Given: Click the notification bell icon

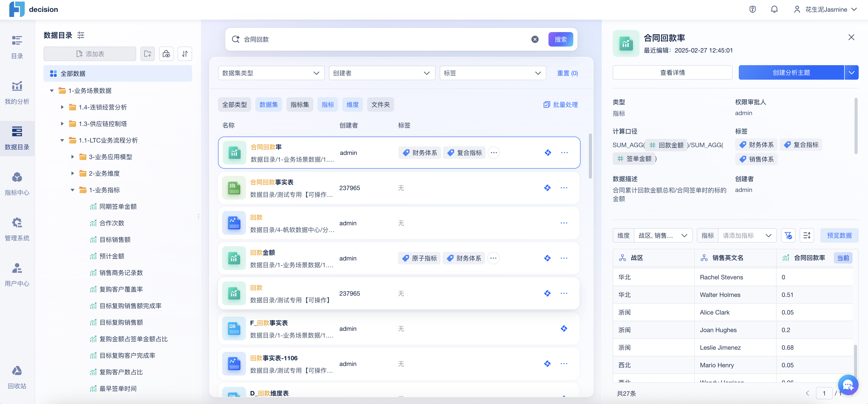Looking at the screenshot, I should click(x=774, y=9).
